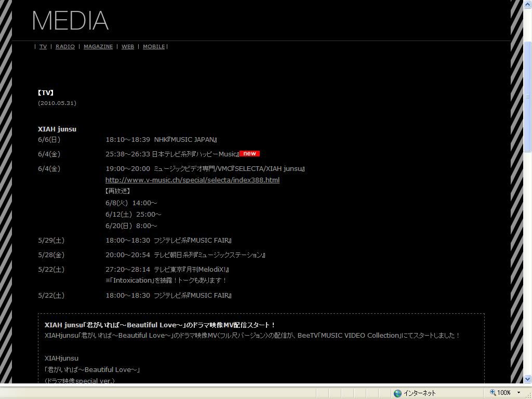Open the TV section link
Image resolution: width=532 pixels, height=399 pixels.
43,46
